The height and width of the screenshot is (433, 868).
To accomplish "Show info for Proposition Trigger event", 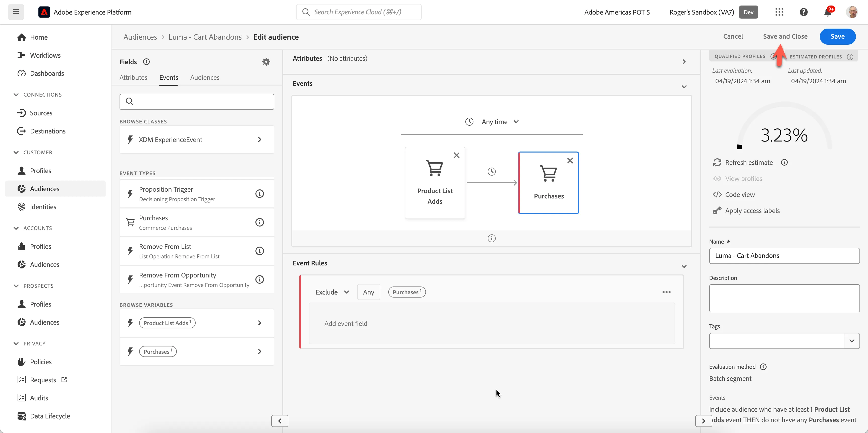I will tap(259, 194).
